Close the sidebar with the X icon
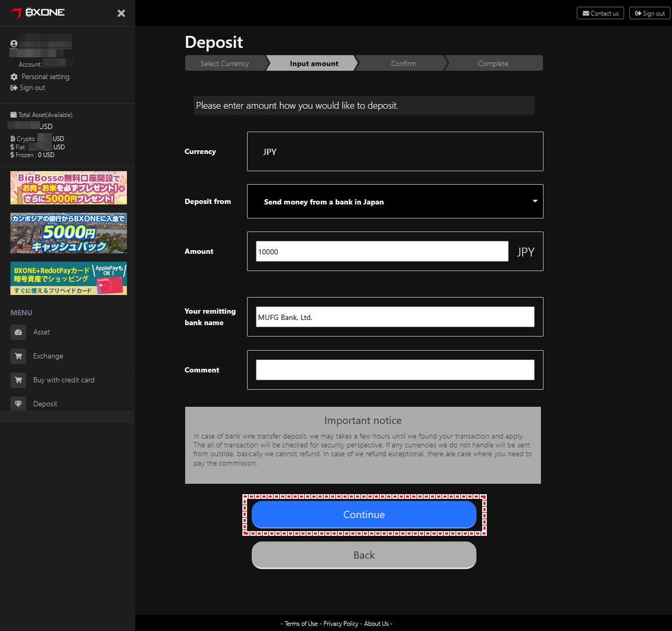Screen dimensions: 672x631 121,13
